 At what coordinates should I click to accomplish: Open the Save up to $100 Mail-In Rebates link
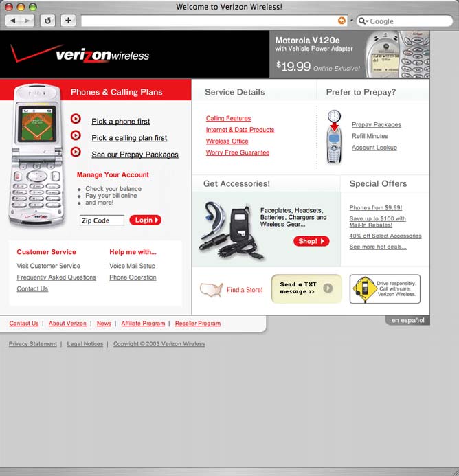pos(377,222)
